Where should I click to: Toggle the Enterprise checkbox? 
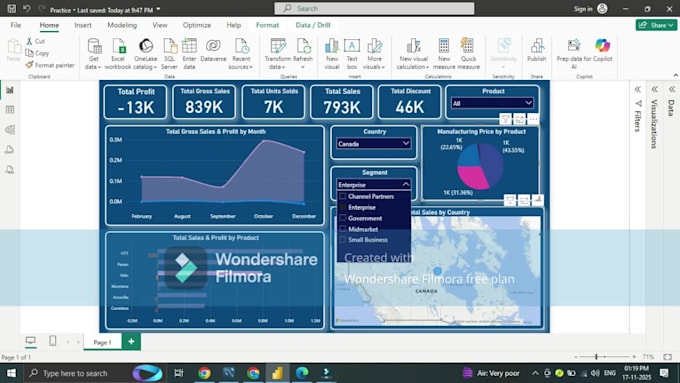click(343, 207)
